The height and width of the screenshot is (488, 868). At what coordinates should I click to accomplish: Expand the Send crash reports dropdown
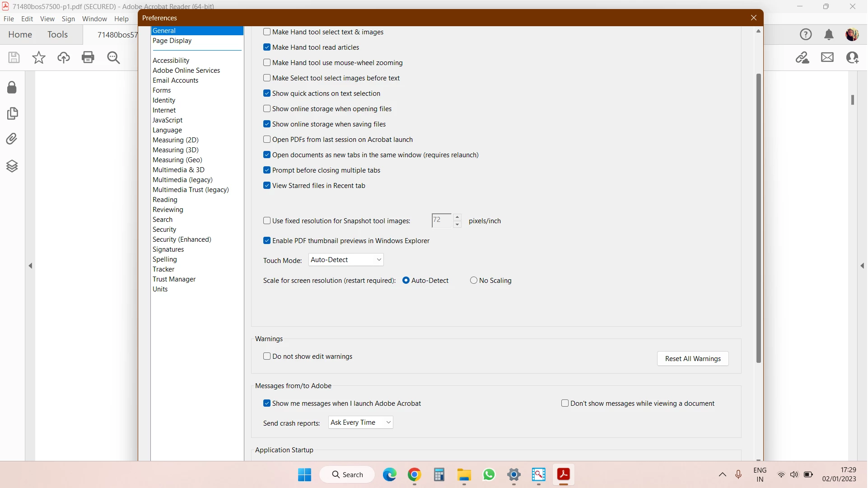click(x=360, y=422)
